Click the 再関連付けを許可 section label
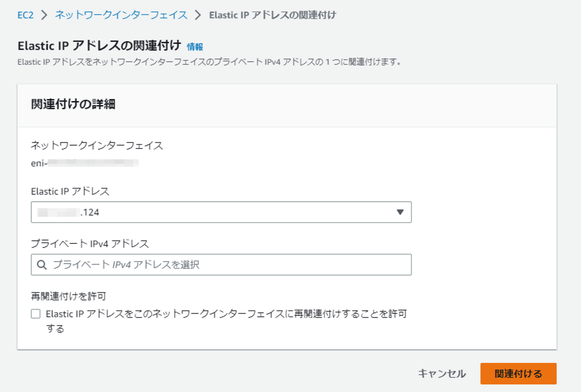The image size is (581, 392). click(x=68, y=296)
